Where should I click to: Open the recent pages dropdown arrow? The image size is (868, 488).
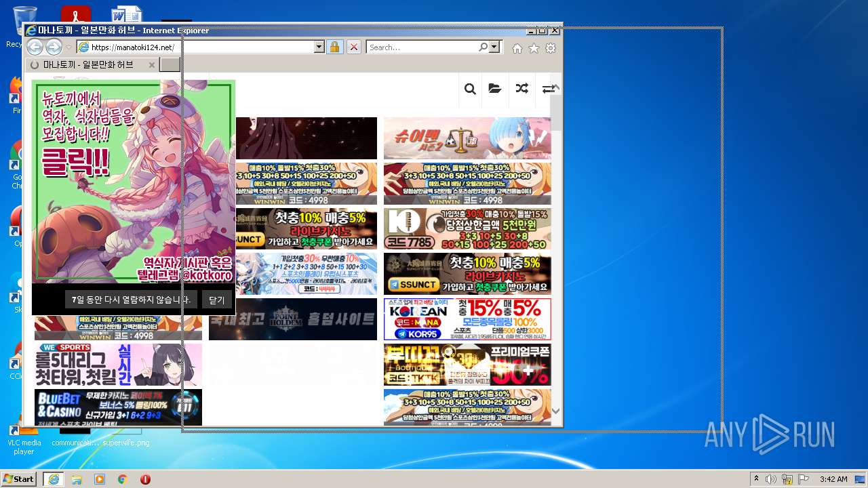(68, 47)
